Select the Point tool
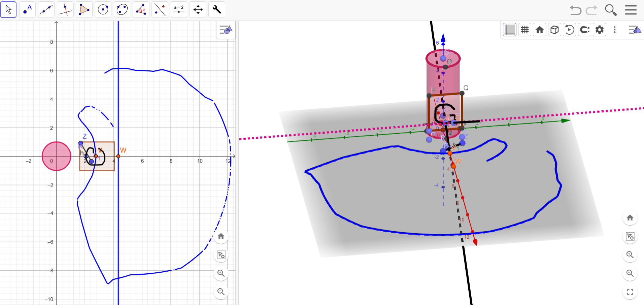644x305 pixels. [27, 9]
